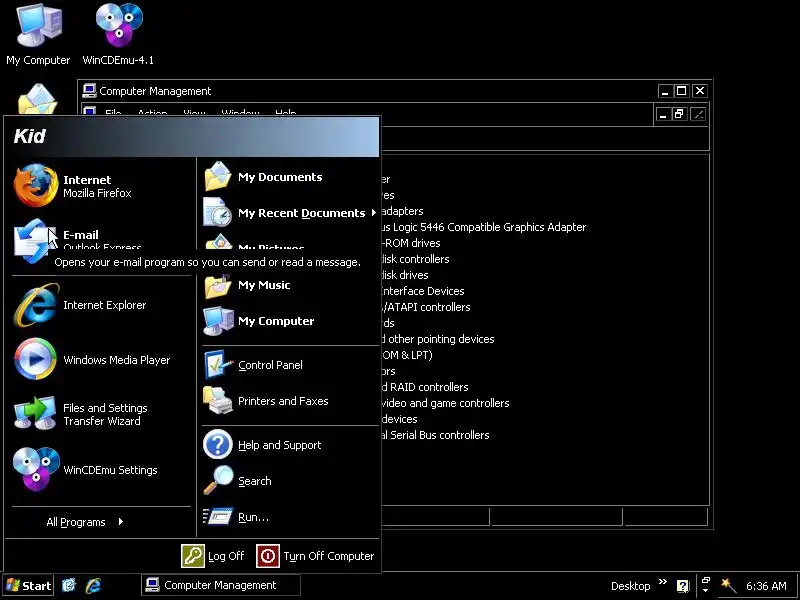Open My Computer from Start menu
The height and width of the screenshot is (600, 800).
point(289,321)
